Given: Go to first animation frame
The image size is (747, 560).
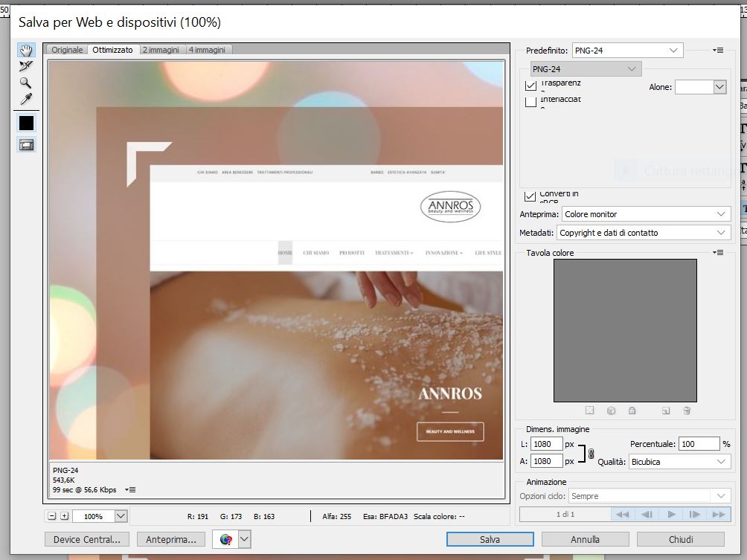Looking at the screenshot, I should [x=622, y=515].
